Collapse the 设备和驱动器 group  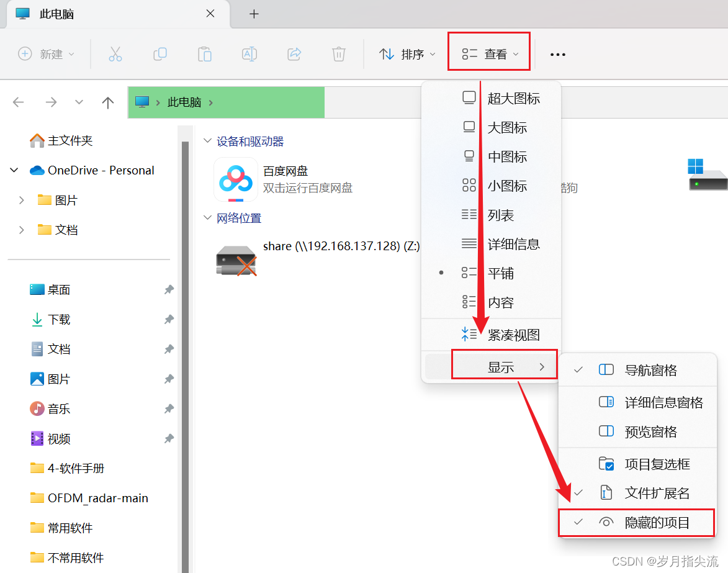207,141
